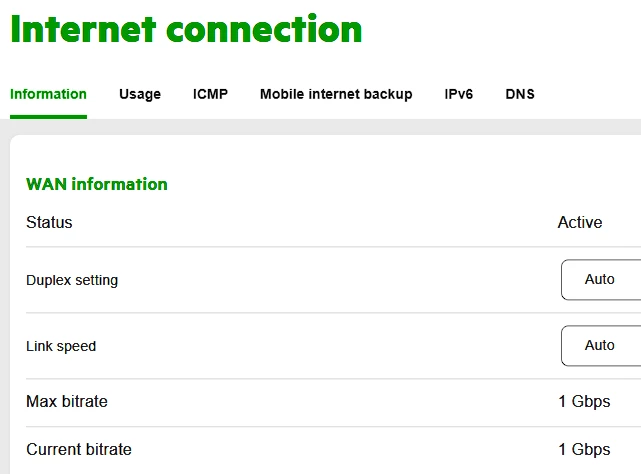Open the Usage tab
The image size is (641, 474).
[x=140, y=94]
